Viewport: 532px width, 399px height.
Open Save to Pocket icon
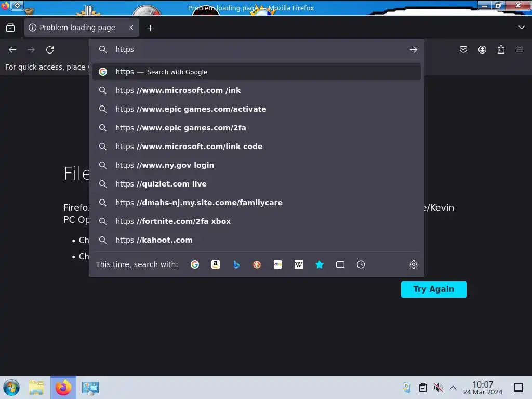463,49
